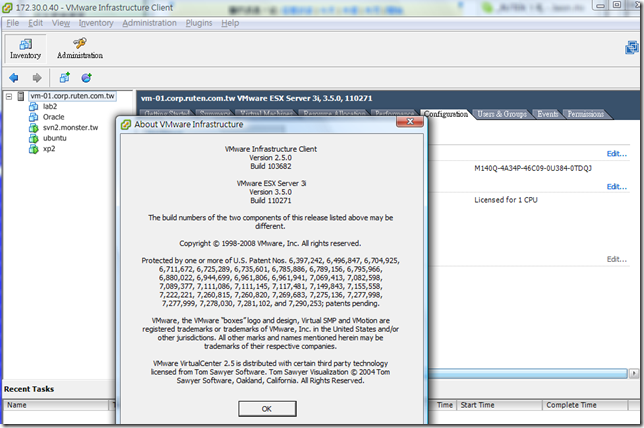Go back with the blue arrow

coord(14,78)
